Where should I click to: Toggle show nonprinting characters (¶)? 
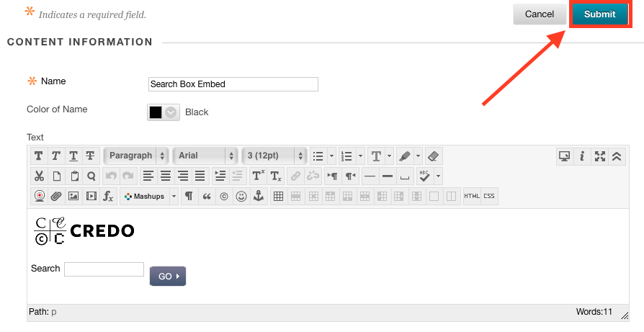pyautogui.click(x=189, y=196)
